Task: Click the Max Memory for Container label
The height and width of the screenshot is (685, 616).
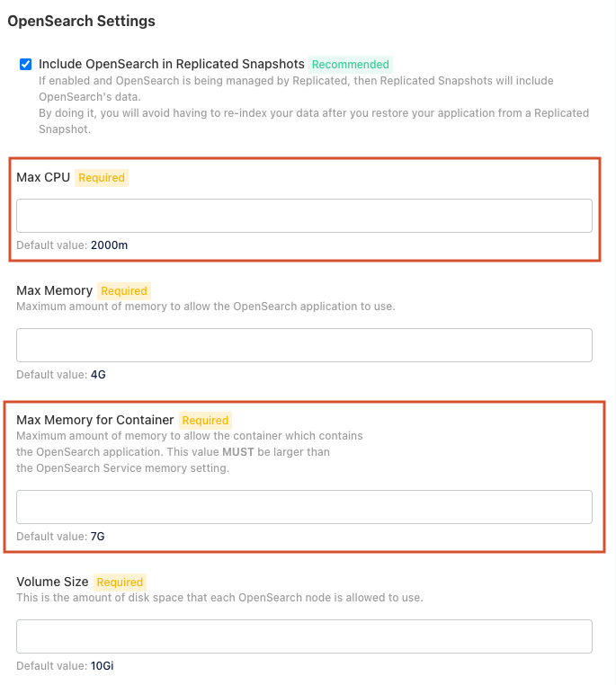Action: (x=95, y=420)
